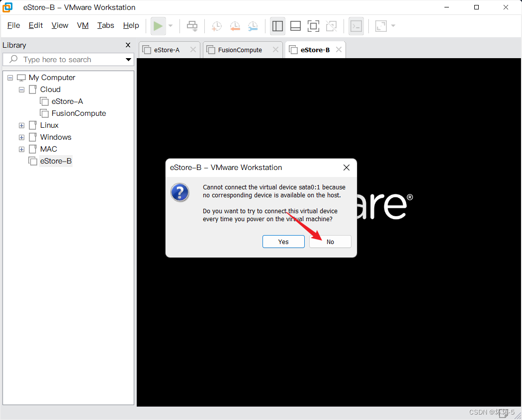Select eStore-A VM in library tree
This screenshot has height=420, width=522.
[67, 101]
